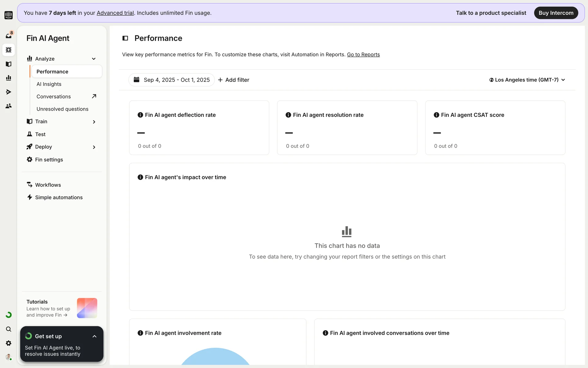Open the Outbound paper plane icon
Screen dimensions: 588x368
(x=9, y=92)
